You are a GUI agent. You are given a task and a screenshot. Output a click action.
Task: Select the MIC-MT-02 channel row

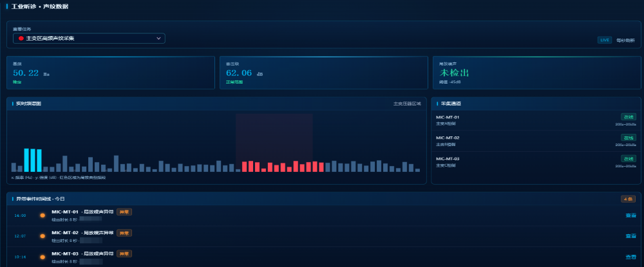click(536, 141)
